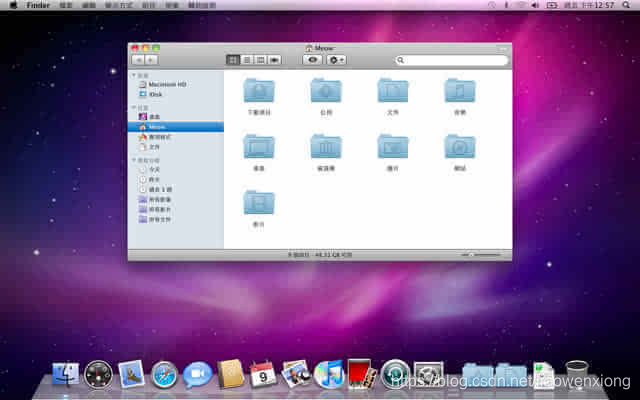Adjust the icon size slider in the status bar

click(x=481, y=255)
